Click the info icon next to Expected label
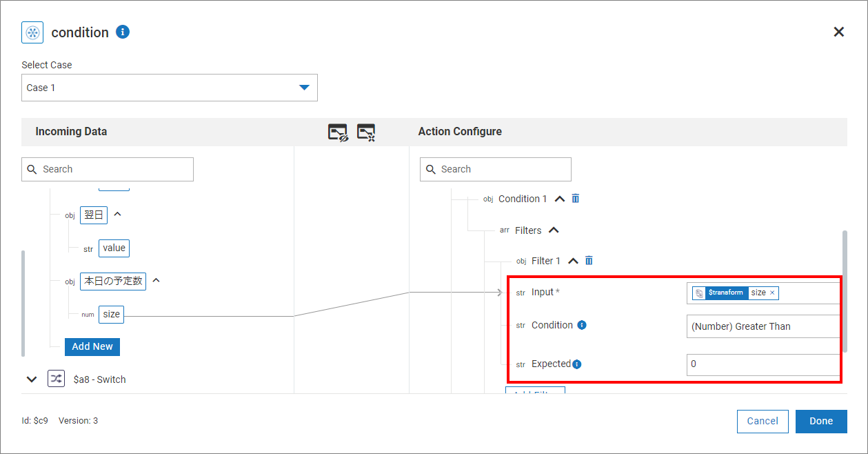Viewport: 868px width, 454px height. coord(577,364)
